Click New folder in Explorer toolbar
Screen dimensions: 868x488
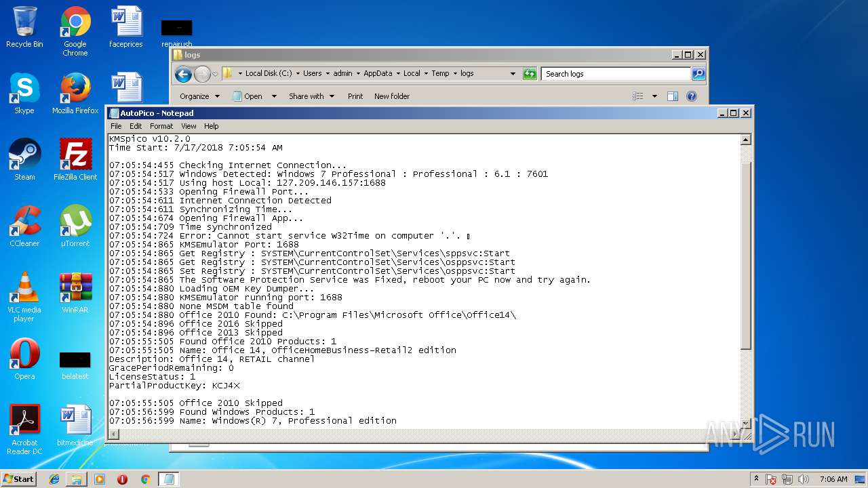click(x=392, y=96)
